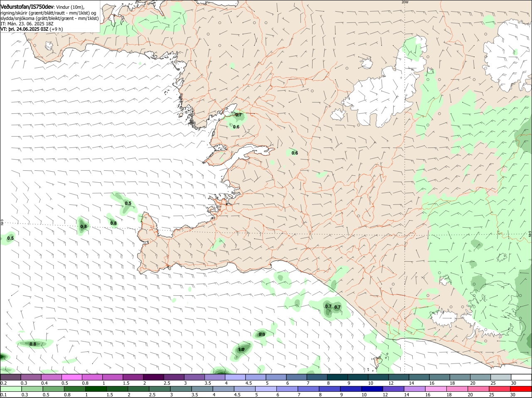Pick the bright pink upper-legend swatch at 0.5
The height and width of the screenshot is (398, 532).
point(72,377)
